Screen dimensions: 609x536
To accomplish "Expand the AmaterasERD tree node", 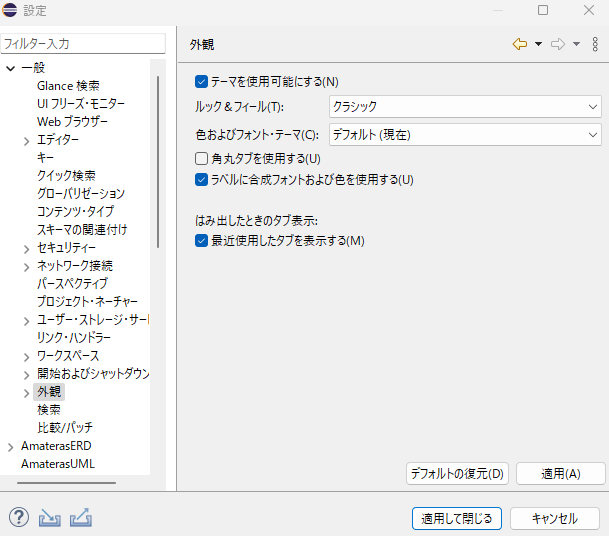I will point(10,447).
